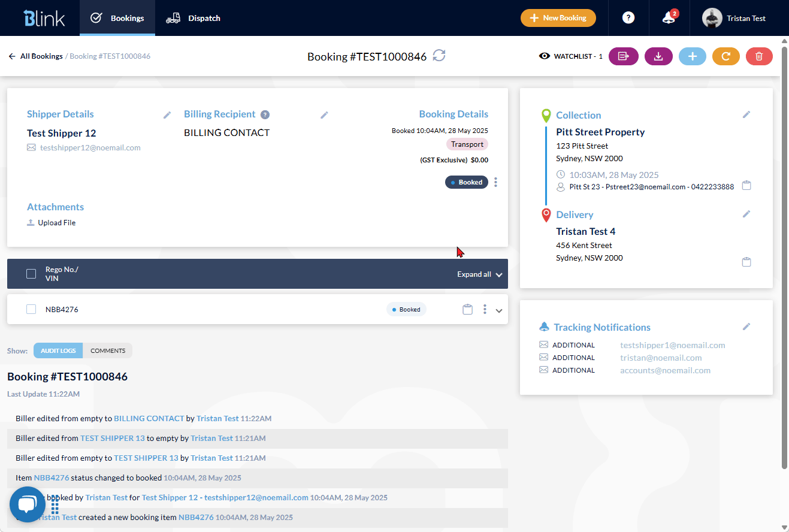Image resolution: width=789 pixels, height=532 pixels.
Task: Toggle the Watchlist eye icon
Action: (x=545, y=56)
